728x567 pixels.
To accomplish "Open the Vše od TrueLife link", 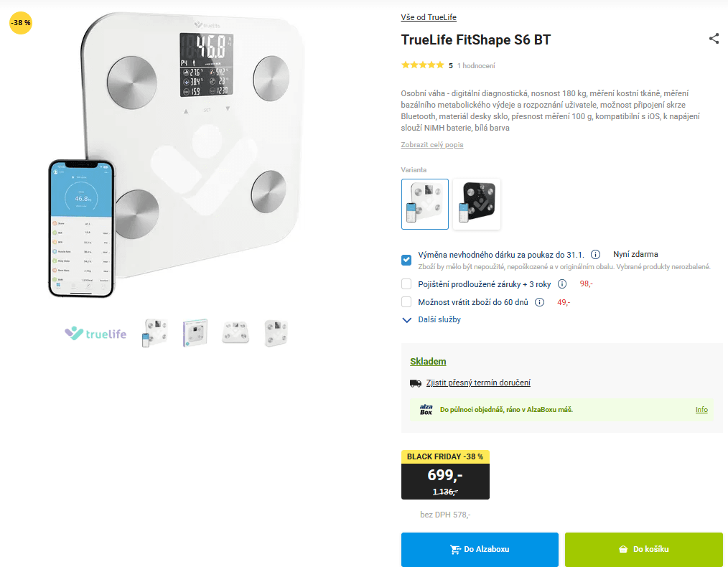I will (428, 17).
